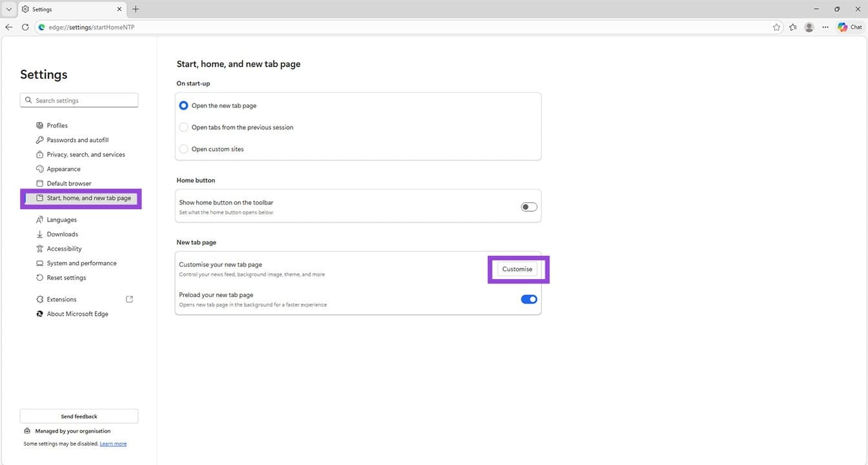Click the Downloads sidebar icon
868x465 pixels.
point(39,234)
